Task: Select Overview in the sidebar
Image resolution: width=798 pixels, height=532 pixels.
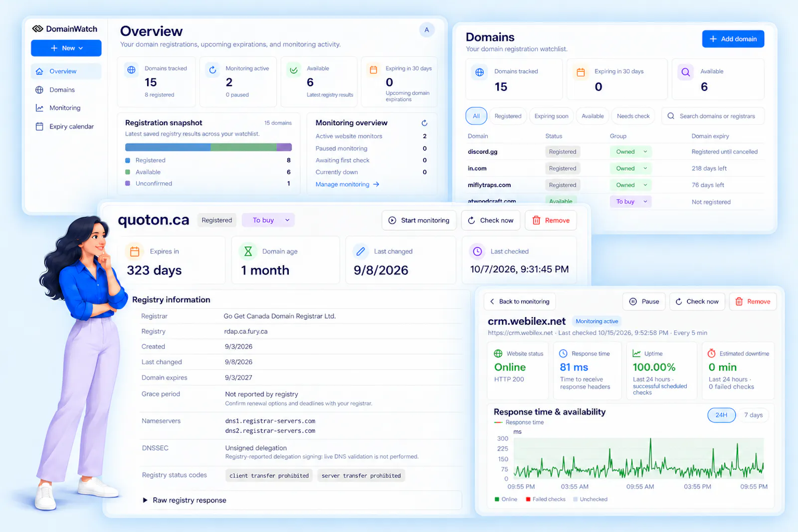Action: point(66,71)
